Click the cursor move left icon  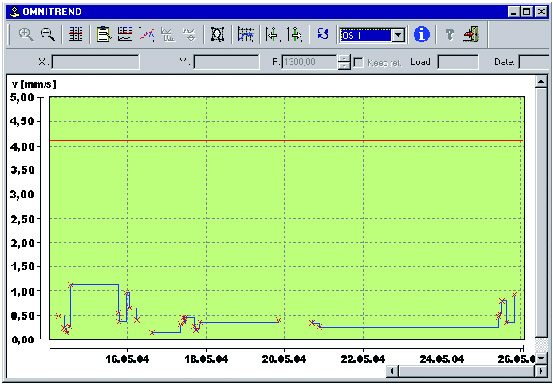[x=273, y=35]
